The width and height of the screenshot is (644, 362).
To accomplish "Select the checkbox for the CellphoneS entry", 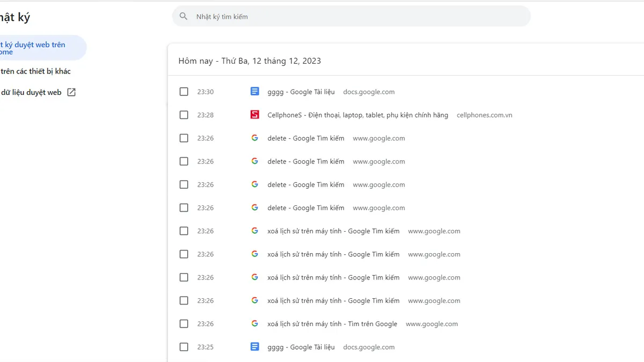I will tap(184, 114).
